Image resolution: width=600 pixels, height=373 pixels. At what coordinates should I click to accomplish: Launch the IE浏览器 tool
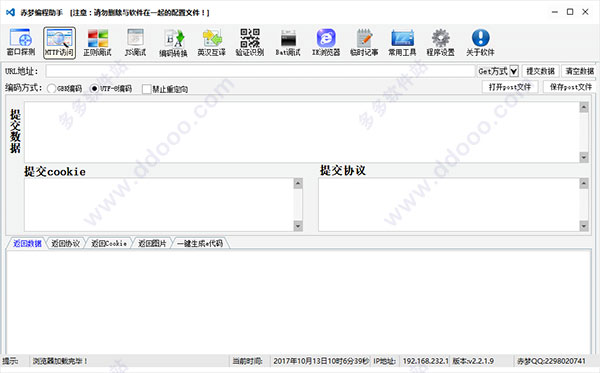pyautogui.click(x=326, y=42)
